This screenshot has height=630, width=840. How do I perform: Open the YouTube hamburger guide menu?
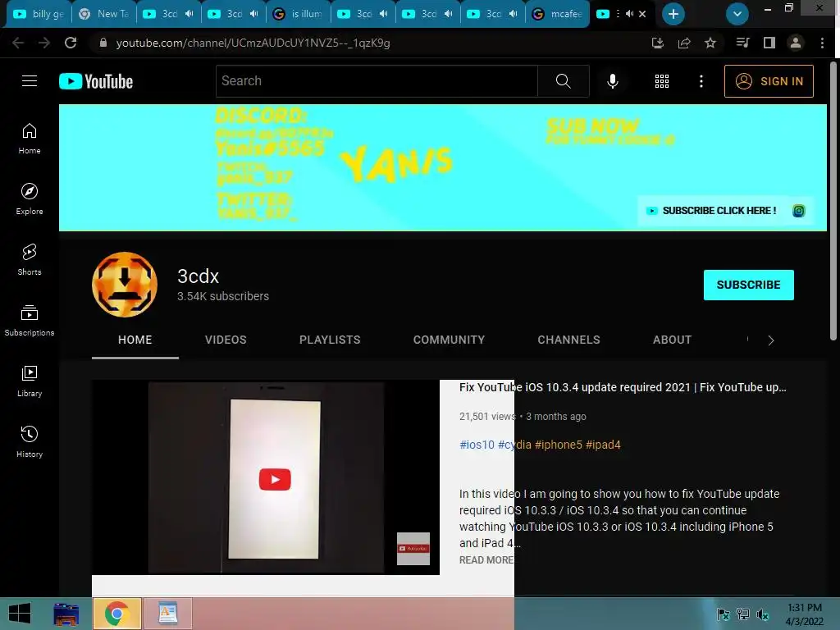[30, 81]
